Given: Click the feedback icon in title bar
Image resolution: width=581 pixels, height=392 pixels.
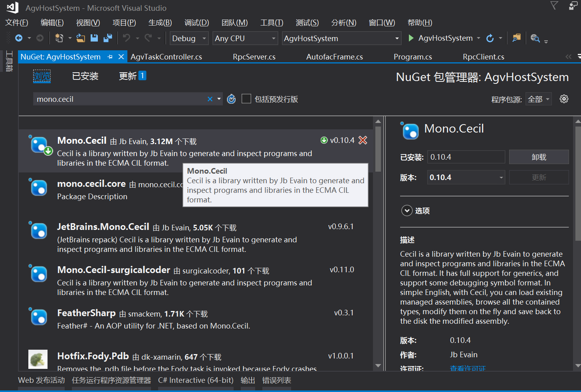Looking at the screenshot, I should coord(573,5).
